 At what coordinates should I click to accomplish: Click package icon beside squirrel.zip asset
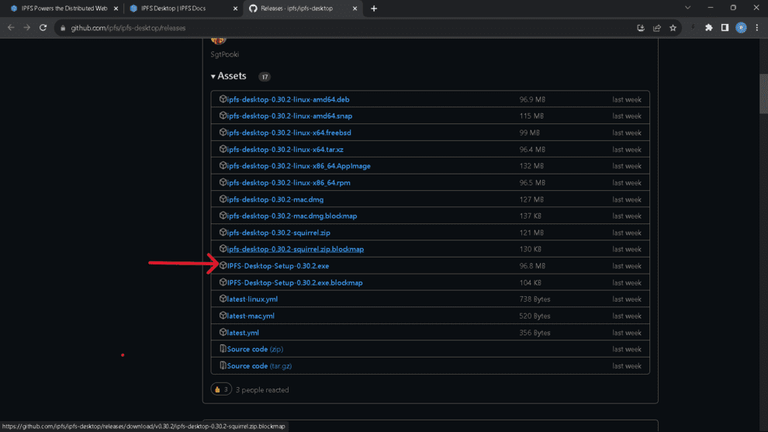223,232
